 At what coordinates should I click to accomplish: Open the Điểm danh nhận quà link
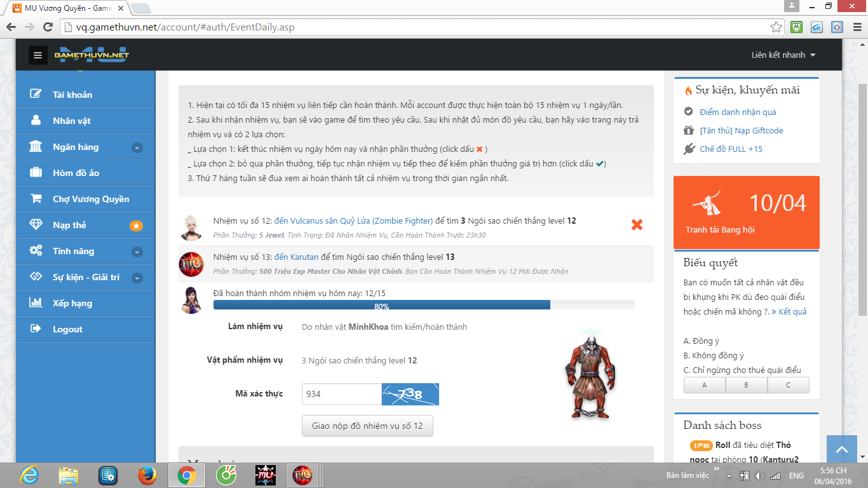coord(738,112)
